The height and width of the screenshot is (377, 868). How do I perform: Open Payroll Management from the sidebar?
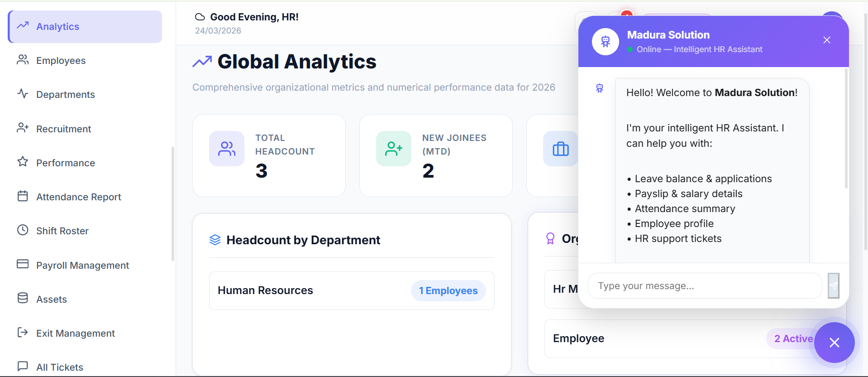coord(85,266)
